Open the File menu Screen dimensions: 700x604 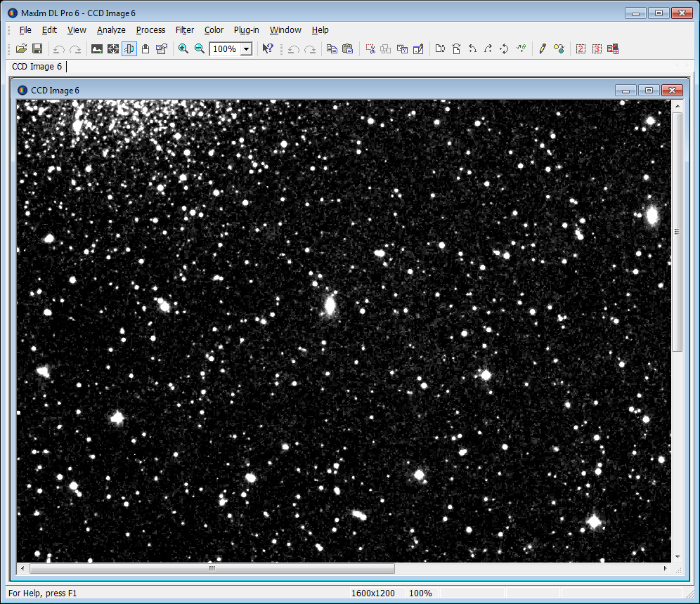[x=25, y=30]
